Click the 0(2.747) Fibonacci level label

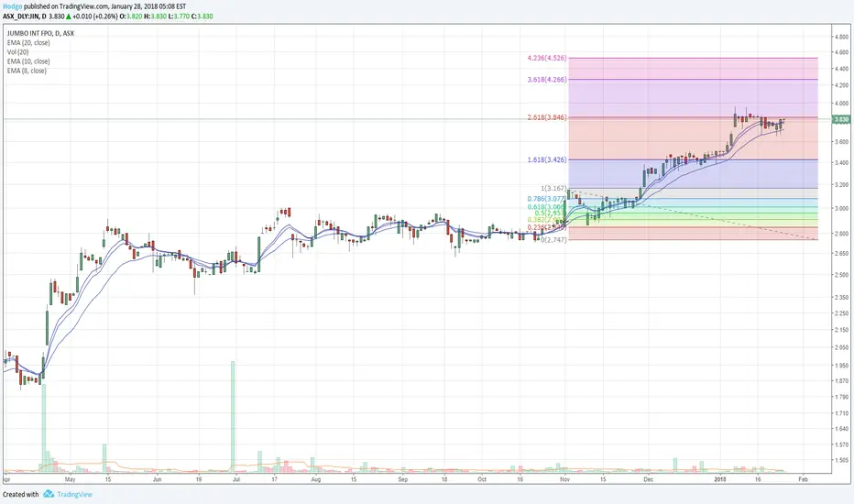[x=553, y=240]
